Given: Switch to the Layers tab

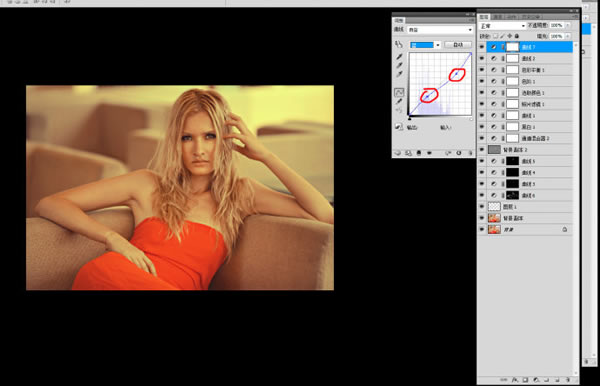Looking at the screenshot, I should [484, 17].
